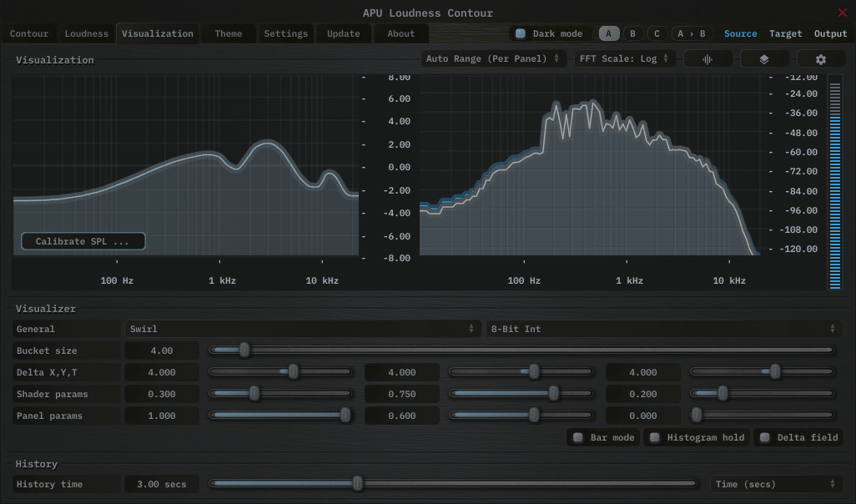Click Calibrate SPL button
The width and height of the screenshot is (856, 504).
[x=83, y=241]
